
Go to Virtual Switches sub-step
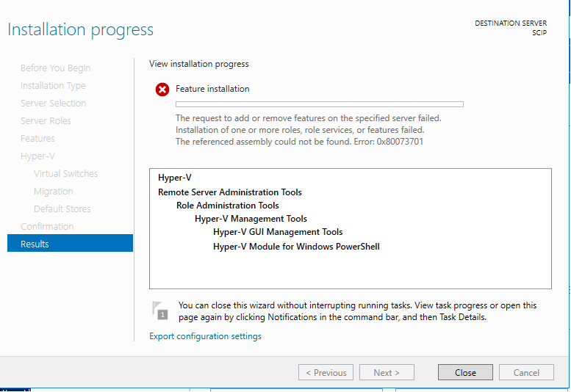pyautogui.click(x=66, y=173)
